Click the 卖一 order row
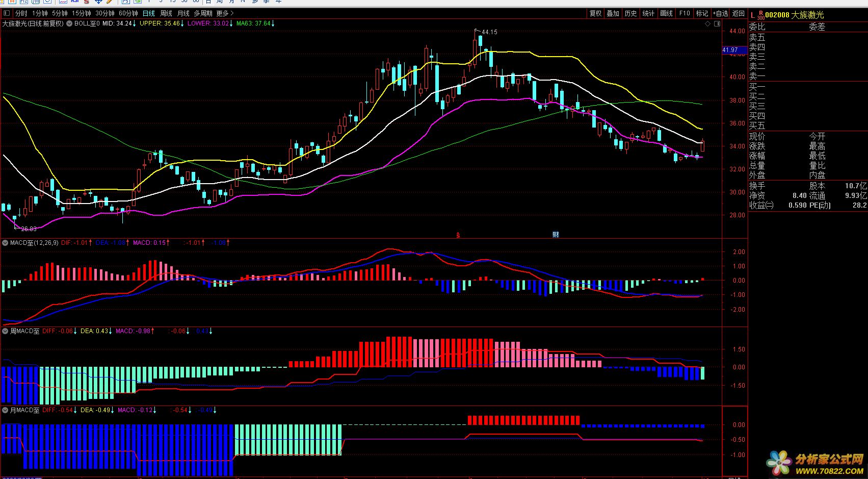The height and width of the screenshot is (479, 868). pos(808,76)
